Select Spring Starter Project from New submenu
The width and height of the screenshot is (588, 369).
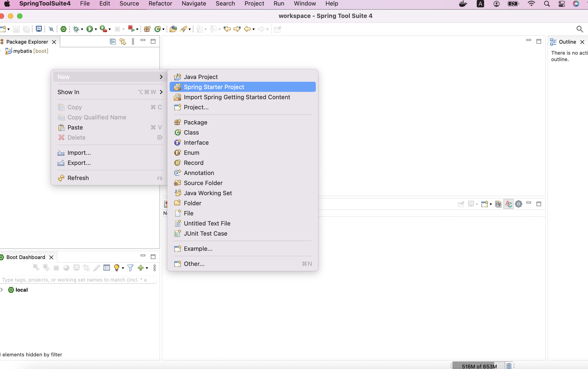243,87
